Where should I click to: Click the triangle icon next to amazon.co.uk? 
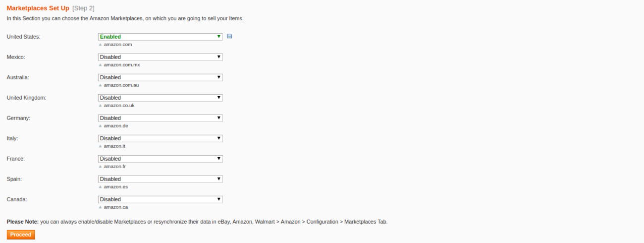[x=100, y=106]
